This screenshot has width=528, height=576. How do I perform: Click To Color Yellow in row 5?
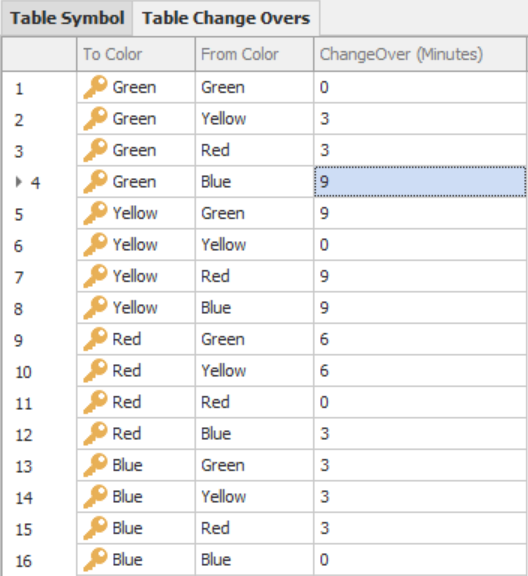(x=136, y=213)
